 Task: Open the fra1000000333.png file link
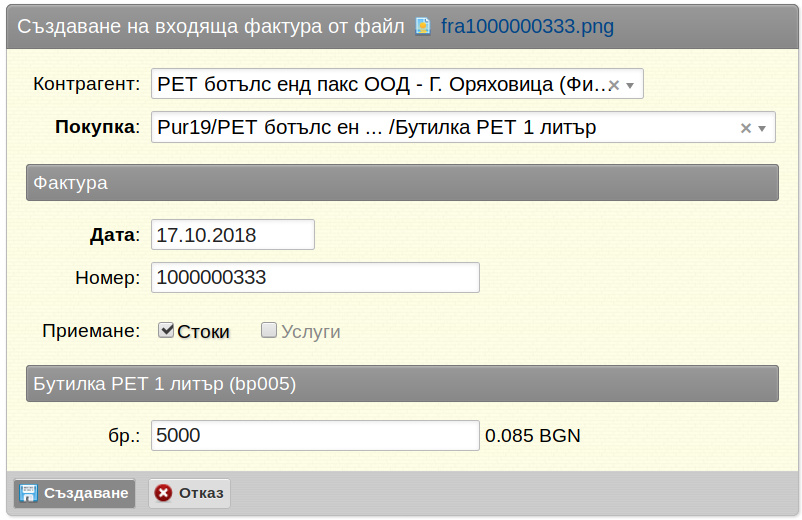pyautogui.click(x=527, y=26)
